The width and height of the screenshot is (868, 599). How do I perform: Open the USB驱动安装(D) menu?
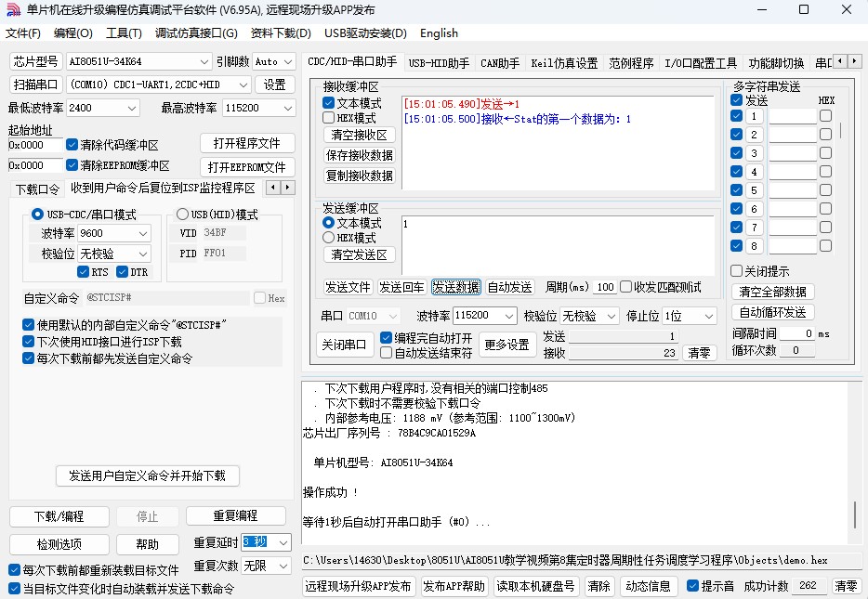pos(365,33)
